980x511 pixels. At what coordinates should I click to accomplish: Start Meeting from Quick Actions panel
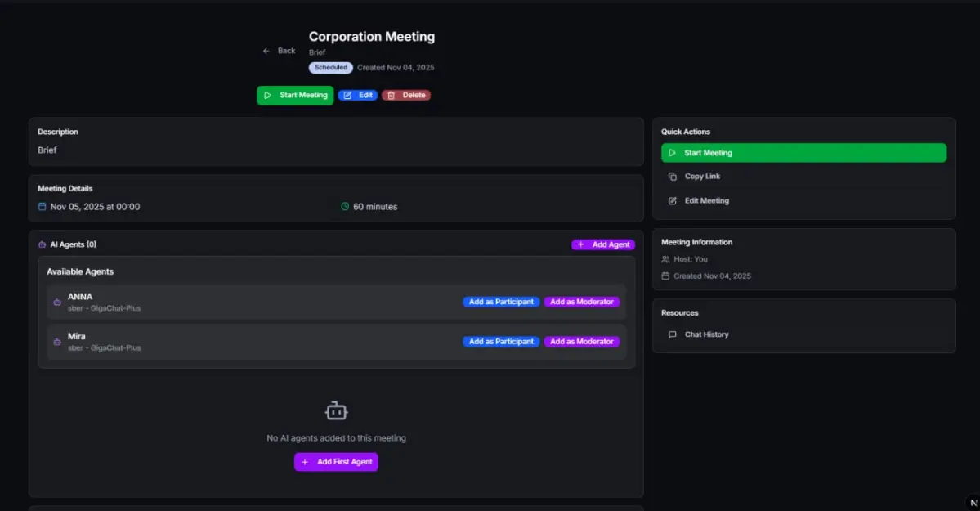click(x=803, y=153)
